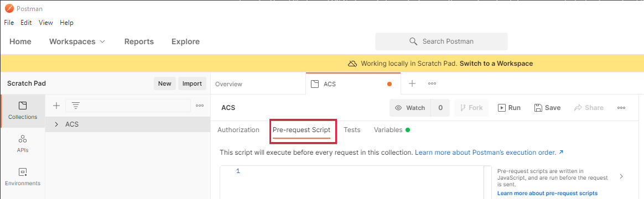Go to the Home page
The image size is (644, 199).
[x=20, y=41]
